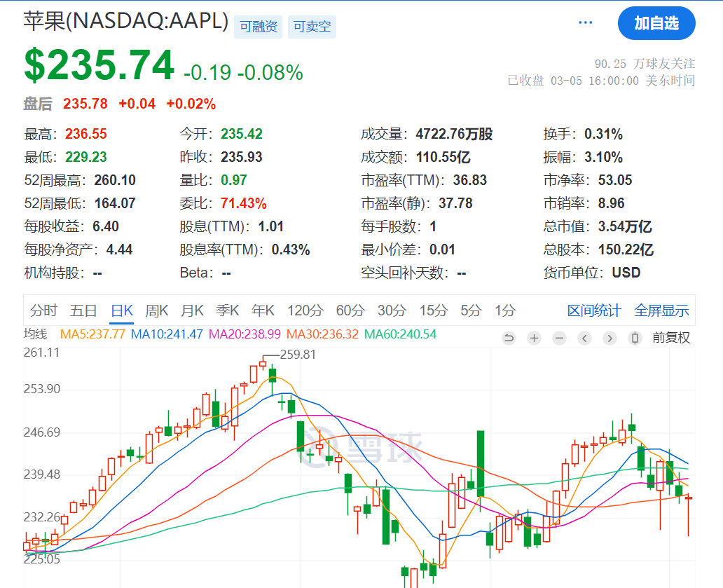Click the 均线 moving average label

(x=35, y=334)
